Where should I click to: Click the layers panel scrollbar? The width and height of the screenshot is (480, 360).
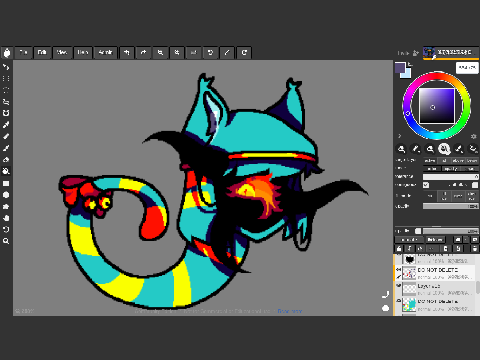click(x=478, y=287)
